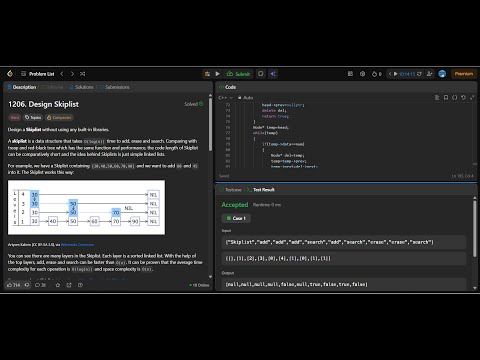The width and height of the screenshot is (480, 360).
Task: Show the Companies tag
Action: [x=59, y=117]
